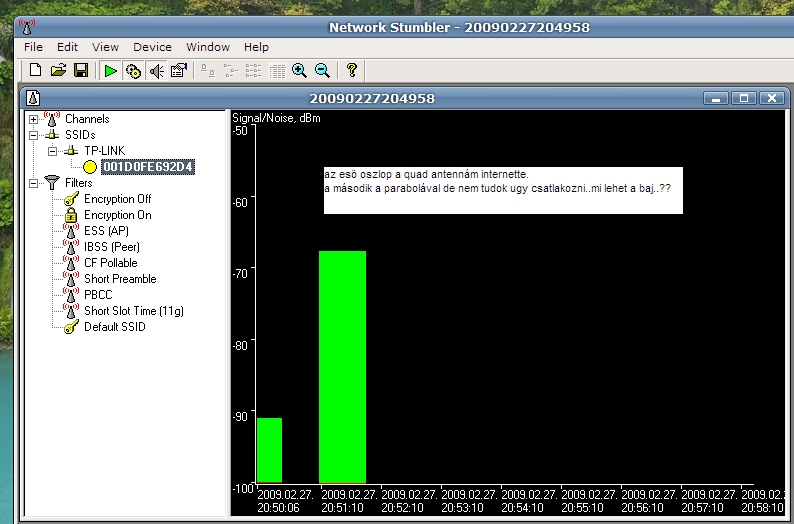Image resolution: width=794 pixels, height=524 pixels.
Task: Click the Encryption On padlock icon
Action: pyautogui.click(x=71, y=215)
